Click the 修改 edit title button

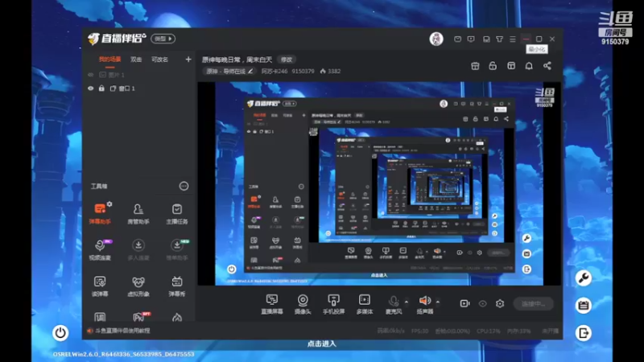pyautogui.click(x=287, y=60)
